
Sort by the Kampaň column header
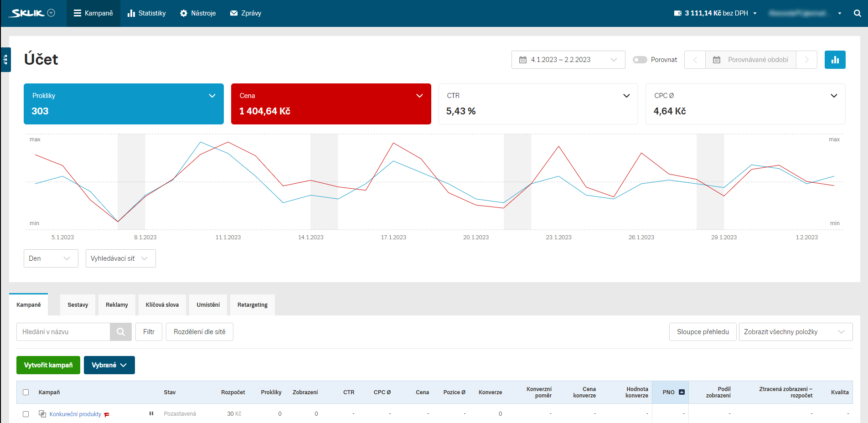[49, 392]
